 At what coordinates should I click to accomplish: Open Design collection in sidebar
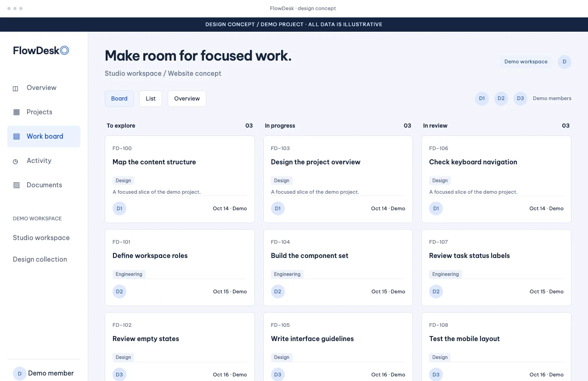tap(40, 259)
